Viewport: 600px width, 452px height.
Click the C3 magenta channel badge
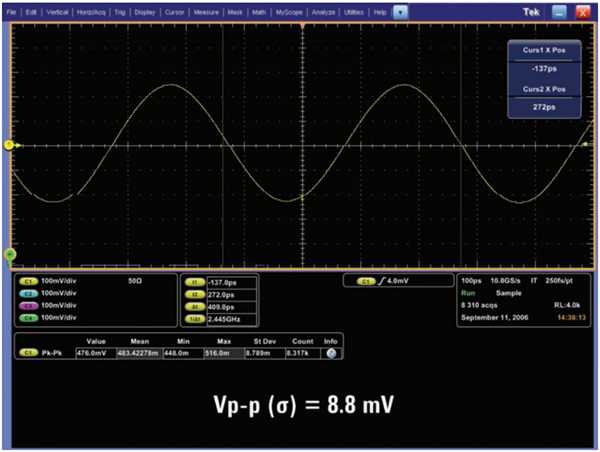tap(28, 306)
